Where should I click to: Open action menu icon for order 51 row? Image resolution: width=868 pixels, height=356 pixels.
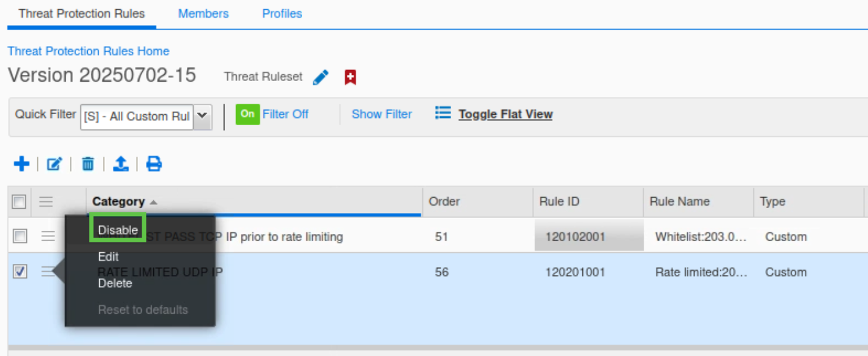(48, 236)
